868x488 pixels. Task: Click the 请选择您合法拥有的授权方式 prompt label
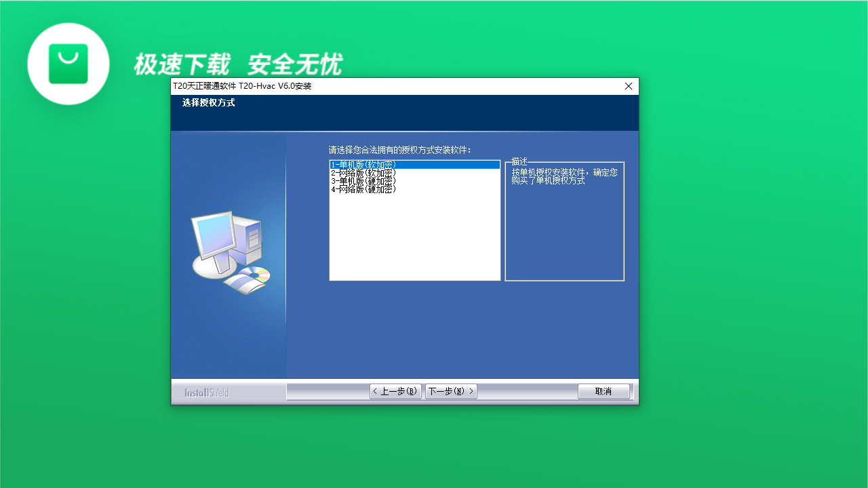coord(399,150)
